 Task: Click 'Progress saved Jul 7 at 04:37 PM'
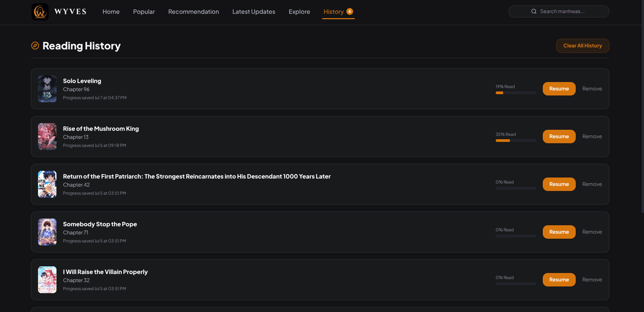click(x=95, y=98)
